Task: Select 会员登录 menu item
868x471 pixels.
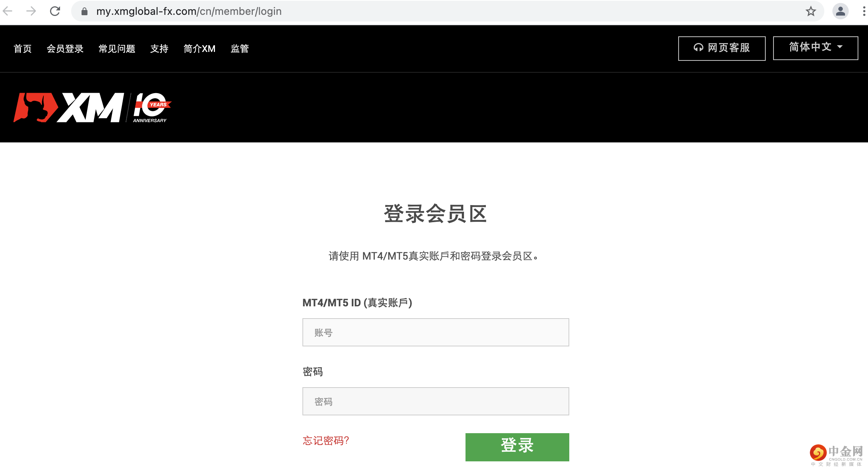Action: click(65, 49)
